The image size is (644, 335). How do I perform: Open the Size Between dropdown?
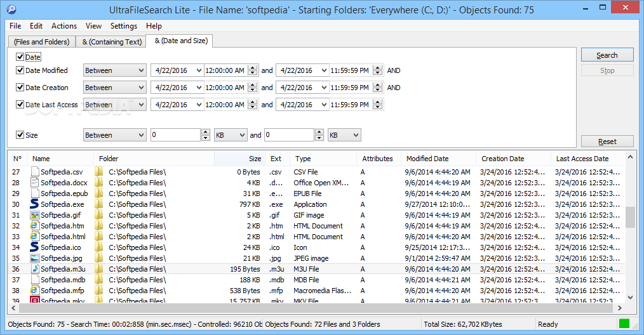tap(114, 135)
